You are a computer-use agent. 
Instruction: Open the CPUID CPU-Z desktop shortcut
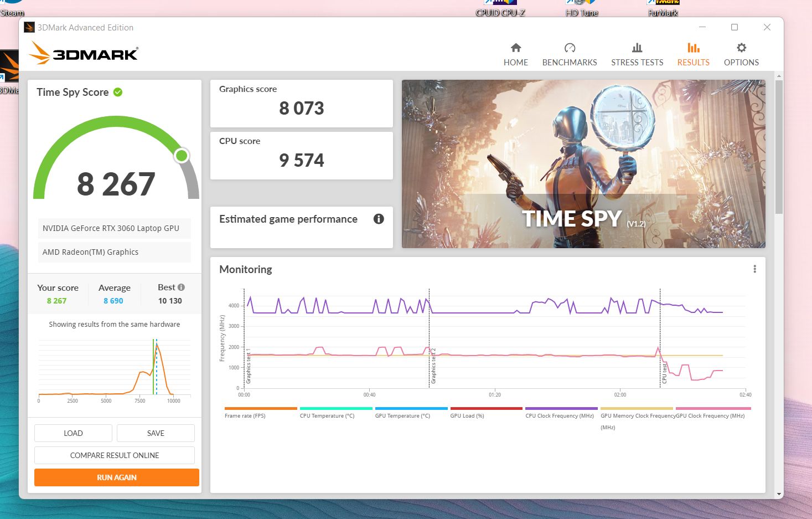(x=500, y=8)
